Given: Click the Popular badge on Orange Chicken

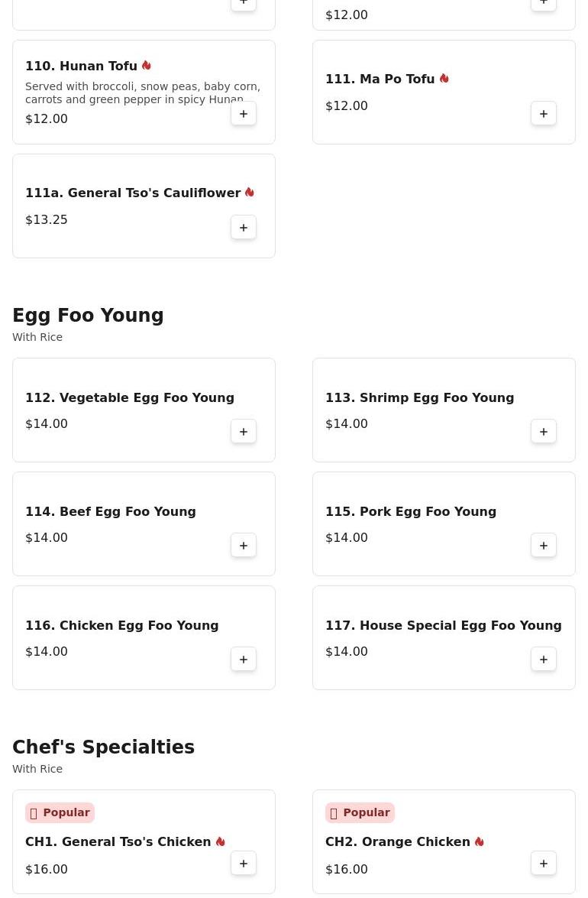Looking at the screenshot, I should click(x=360, y=812).
